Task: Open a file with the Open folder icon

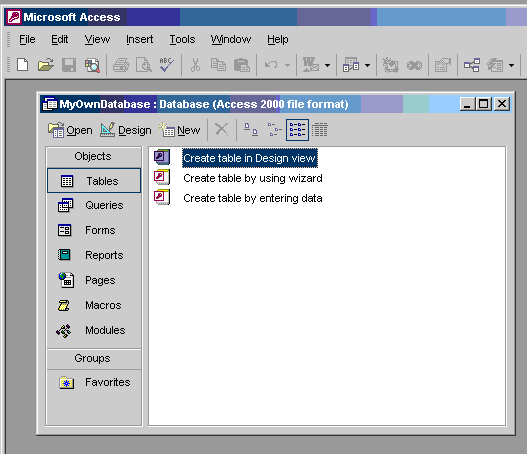Action: (46, 65)
